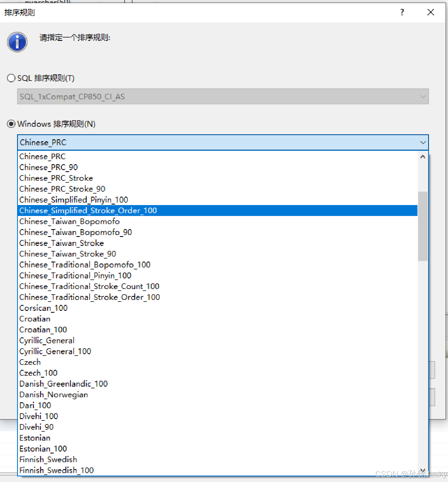Choose Chinese_Simplified_Stroke_Order_100 from the list

88,211
